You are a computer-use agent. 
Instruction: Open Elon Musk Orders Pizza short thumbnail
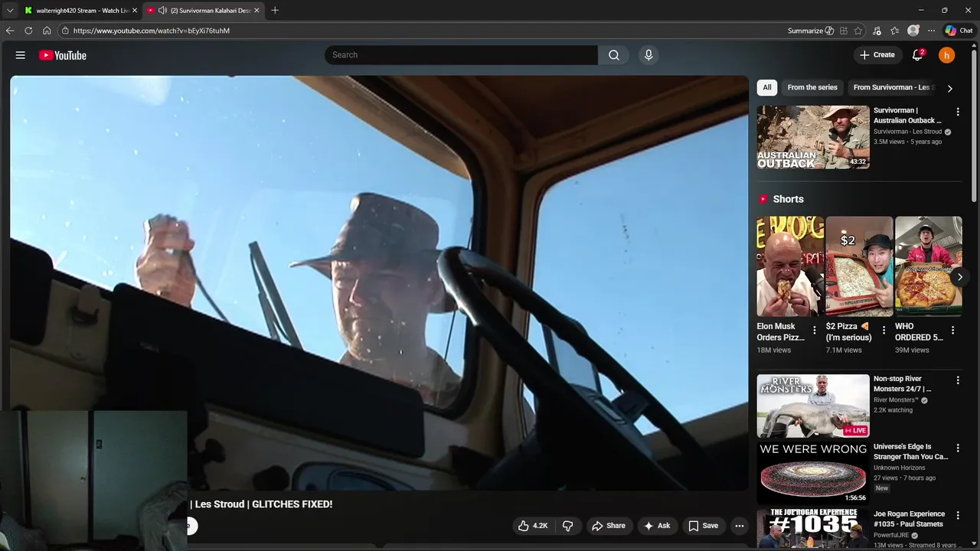[790, 266]
